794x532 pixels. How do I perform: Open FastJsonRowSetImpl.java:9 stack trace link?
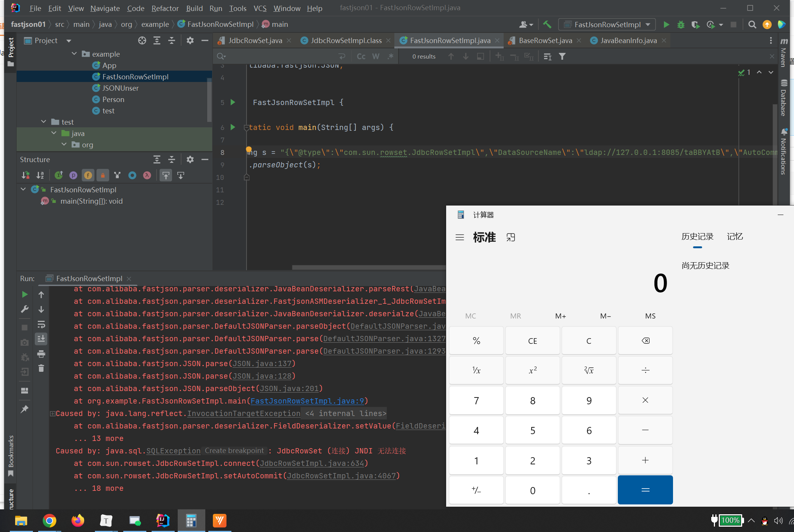(307, 401)
